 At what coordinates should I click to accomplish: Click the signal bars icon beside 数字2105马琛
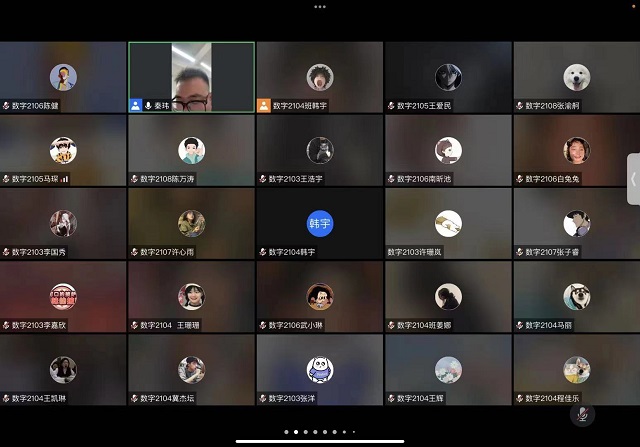pyautogui.click(x=65, y=179)
